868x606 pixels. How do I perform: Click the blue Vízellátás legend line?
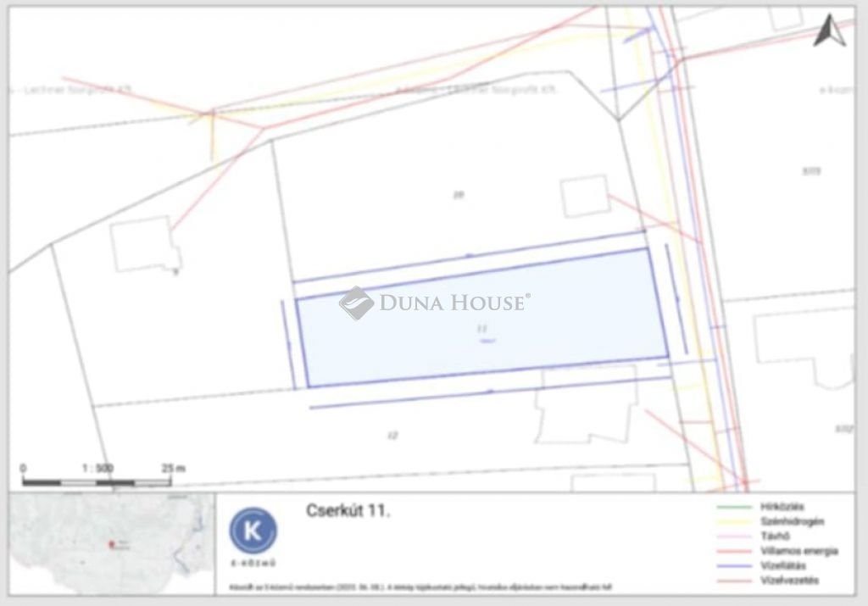click(x=734, y=566)
